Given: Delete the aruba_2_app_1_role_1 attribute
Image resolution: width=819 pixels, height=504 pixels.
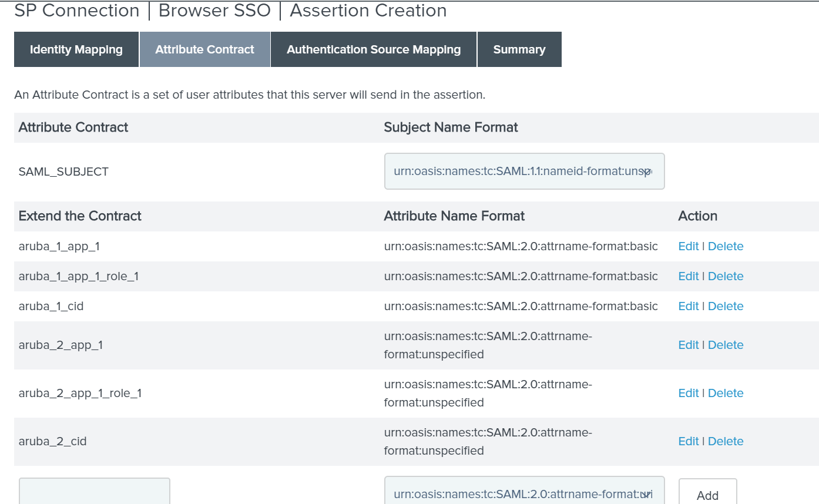Looking at the screenshot, I should 726,393.
